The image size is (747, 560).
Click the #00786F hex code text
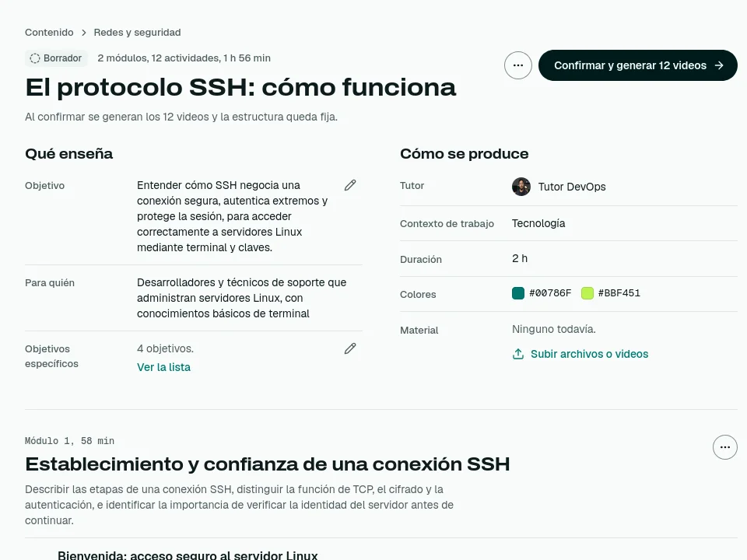550,293
